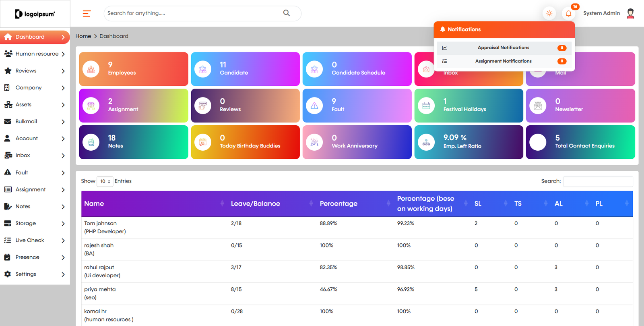Screen dimensions: 644x326
Task: Click the Company building sidebar icon
Action: (6, 87)
